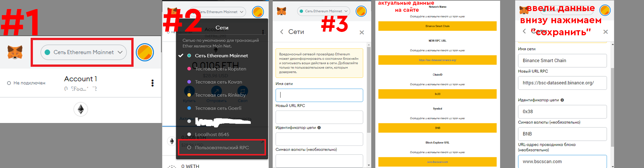Viewport: 644px width, 168px height.
Task: Choose 'Тестовая сеть Ropsten' network
Action: pos(221,69)
